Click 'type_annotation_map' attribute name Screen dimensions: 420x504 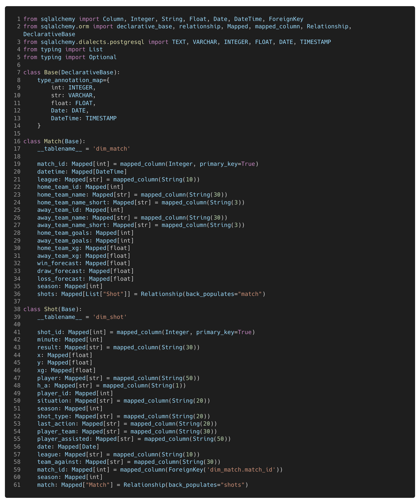pyautogui.click(x=70, y=80)
